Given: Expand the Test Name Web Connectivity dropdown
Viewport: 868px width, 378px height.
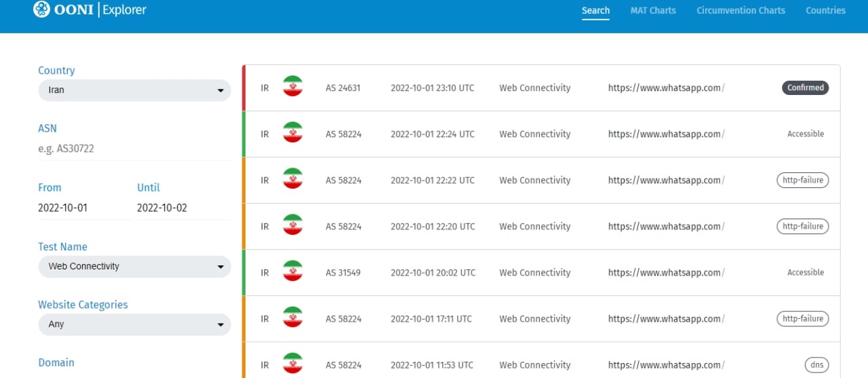Looking at the screenshot, I should [134, 267].
